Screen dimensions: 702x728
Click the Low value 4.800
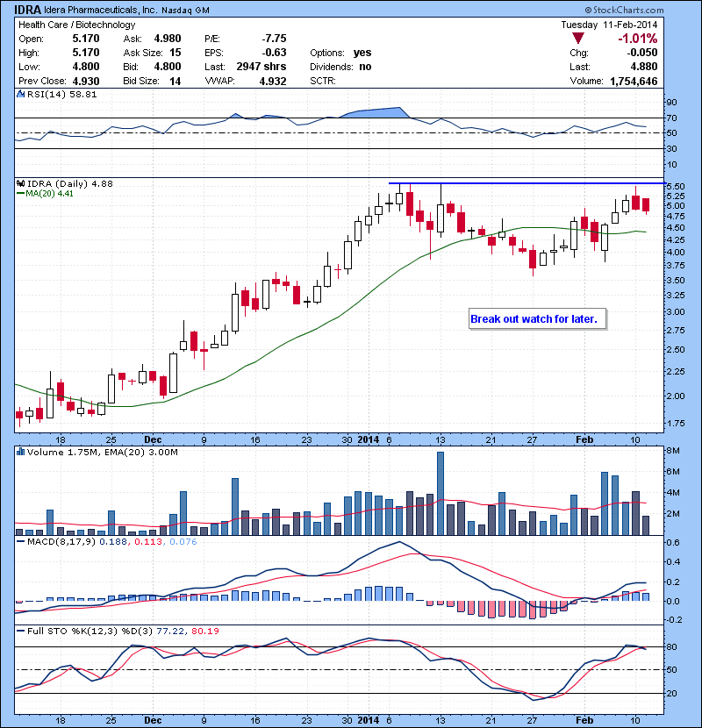(x=86, y=67)
